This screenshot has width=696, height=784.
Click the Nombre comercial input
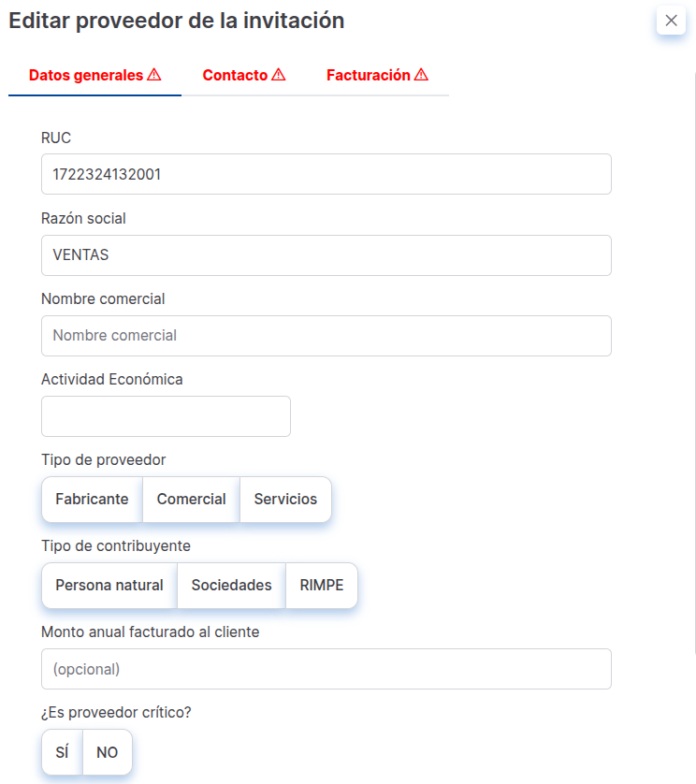(326, 335)
